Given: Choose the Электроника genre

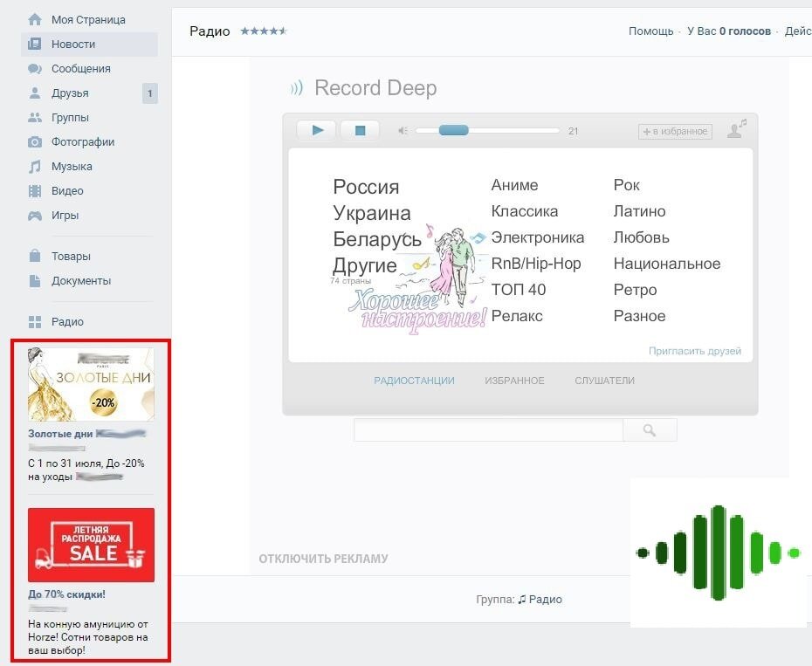Looking at the screenshot, I should click(x=538, y=237).
